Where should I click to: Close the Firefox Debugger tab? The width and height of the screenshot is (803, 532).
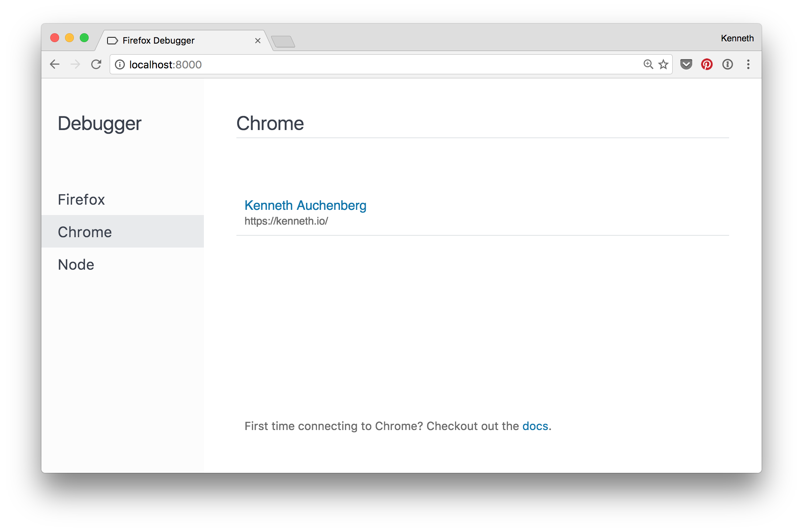(258, 41)
